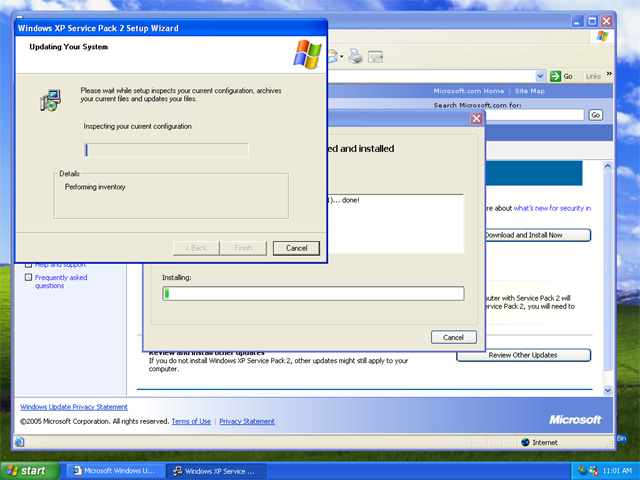
Task: Click the Print icon in browser toolbar
Action: 356,56
